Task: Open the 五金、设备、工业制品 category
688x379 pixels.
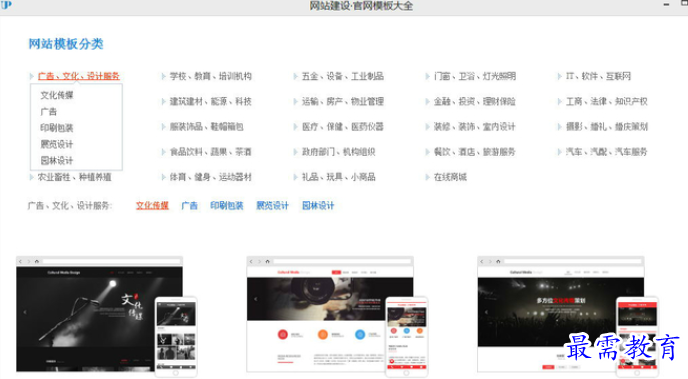Action: [x=343, y=76]
